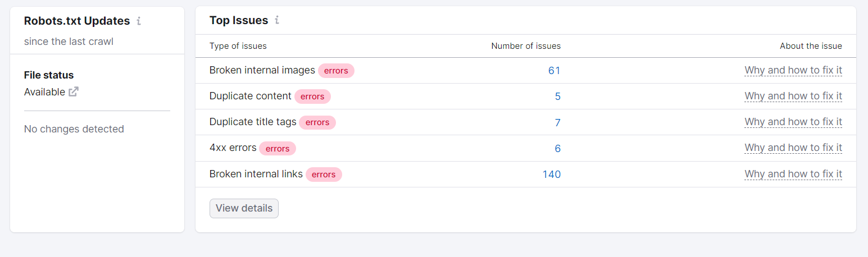Click errors badge next to Duplicate title tags
This screenshot has height=257, width=868.
pyautogui.click(x=317, y=122)
